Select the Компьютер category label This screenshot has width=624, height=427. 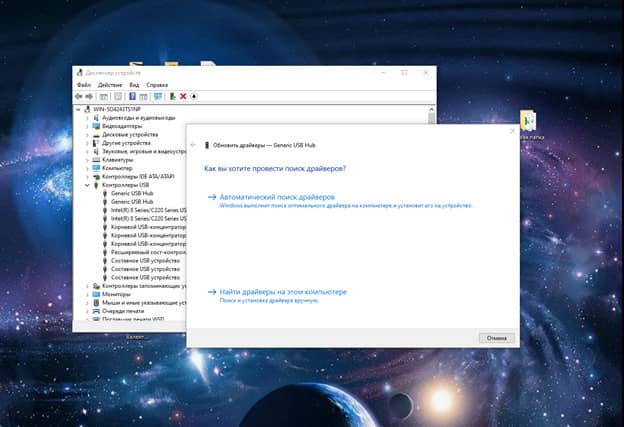pyautogui.click(x=117, y=168)
